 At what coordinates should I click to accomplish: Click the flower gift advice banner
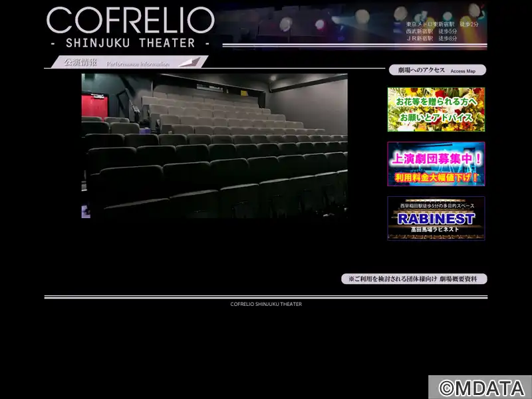436,109
